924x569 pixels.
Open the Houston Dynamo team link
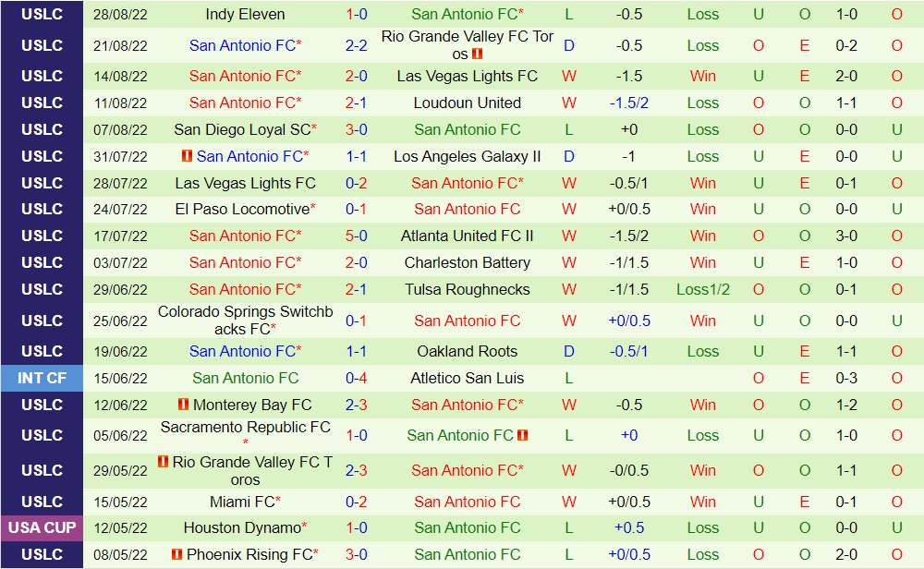point(242,527)
